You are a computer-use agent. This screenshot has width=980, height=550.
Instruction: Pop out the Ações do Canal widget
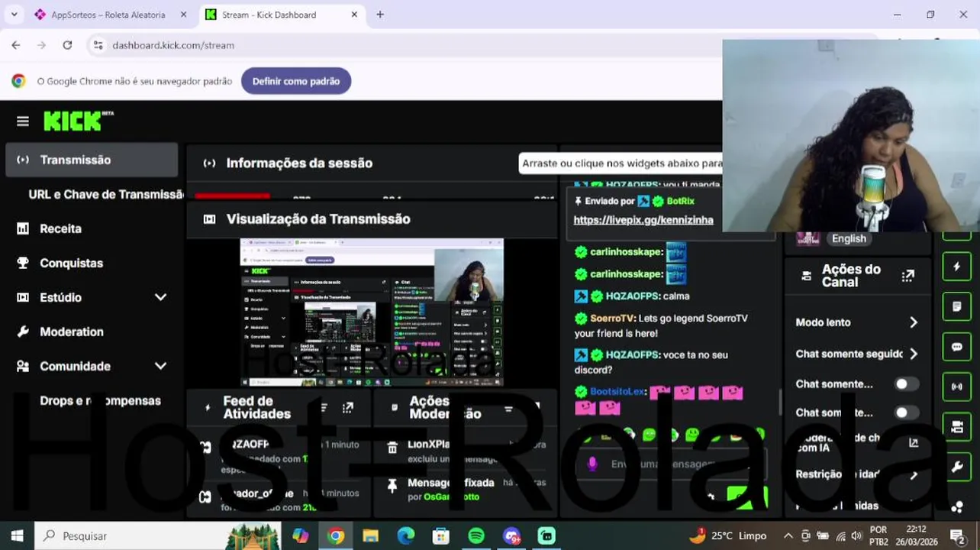[907, 276]
